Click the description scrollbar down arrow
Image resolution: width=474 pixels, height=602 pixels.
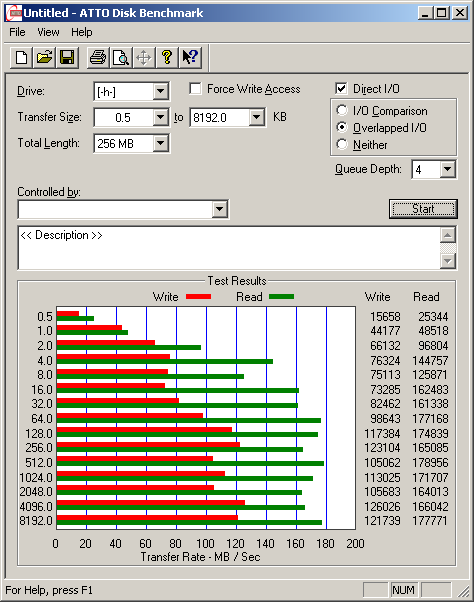click(448, 261)
